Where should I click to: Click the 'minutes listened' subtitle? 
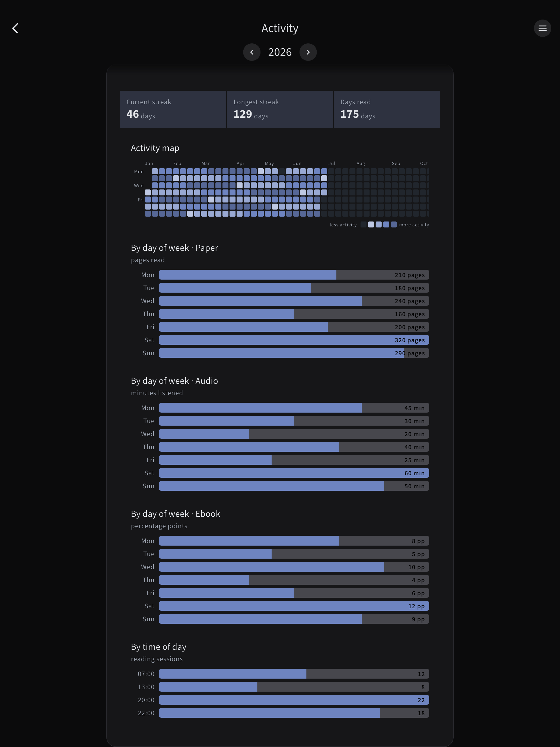click(157, 393)
